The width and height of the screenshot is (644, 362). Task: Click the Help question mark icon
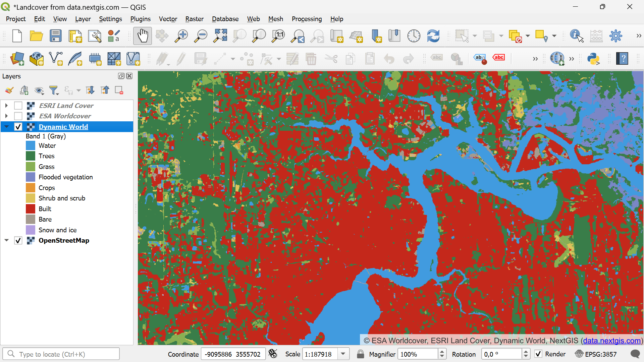click(622, 59)
